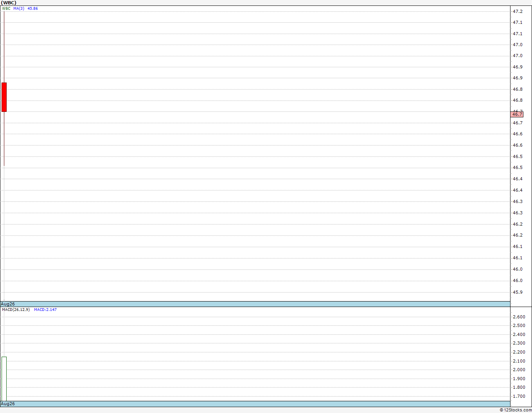This screenshot has height=413, width=532.
Task: Click the MA(3) indicator label
Action: tap(19, 8)
